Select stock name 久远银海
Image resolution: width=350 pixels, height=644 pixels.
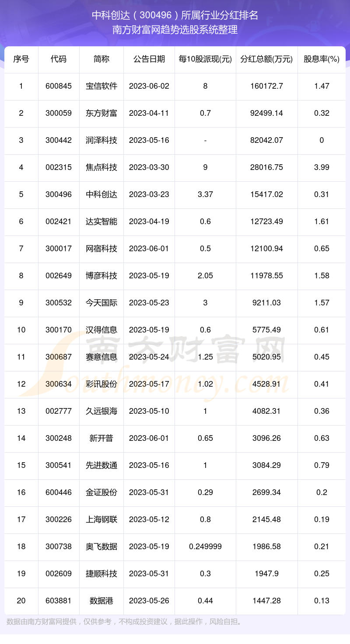click(x=101, y=411)
